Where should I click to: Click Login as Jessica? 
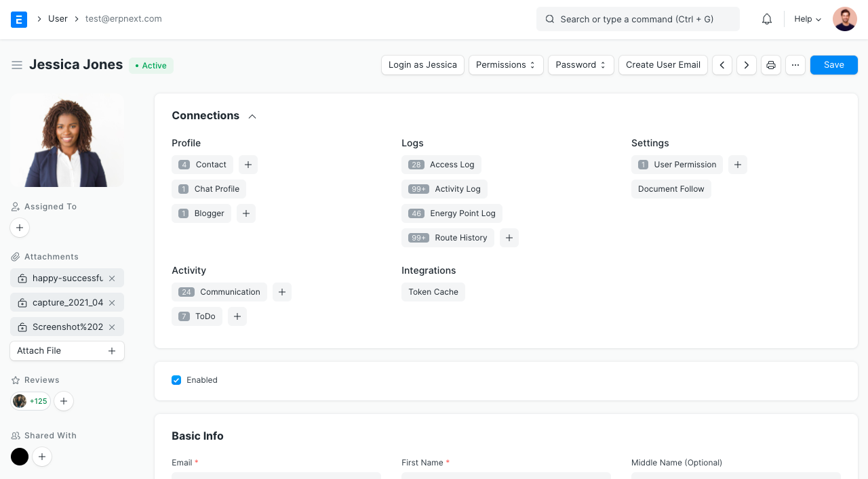[422, 64]
